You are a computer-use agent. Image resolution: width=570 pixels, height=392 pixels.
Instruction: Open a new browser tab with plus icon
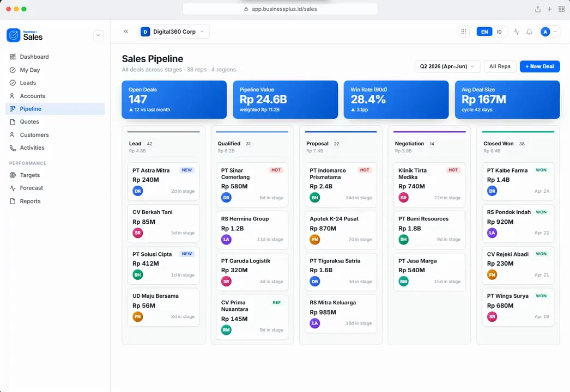tap(550, 9)
